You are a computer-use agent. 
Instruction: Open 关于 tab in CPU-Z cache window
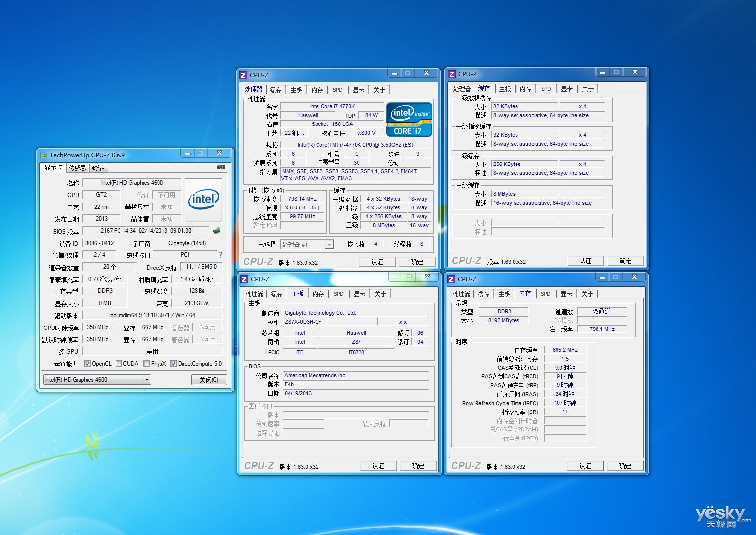pyautogui.click(x=588, y=89)
